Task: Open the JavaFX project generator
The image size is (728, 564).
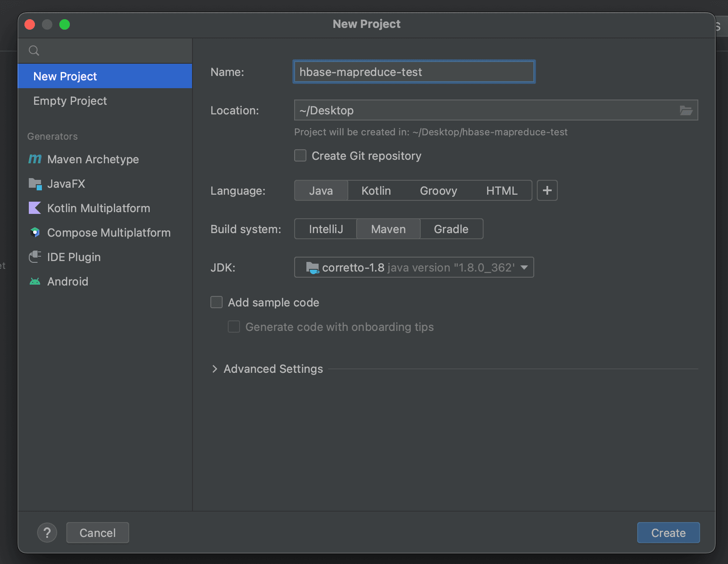Action: pos(66,183)
